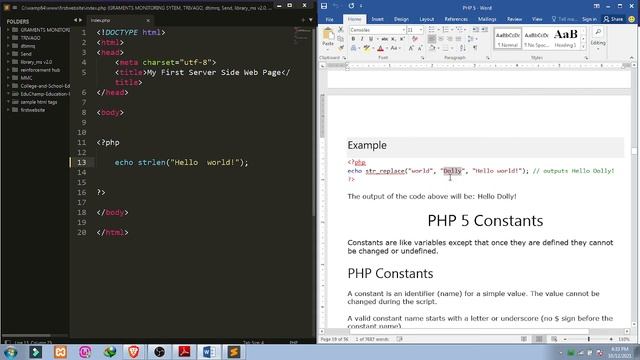Viewport: 640px width, 360px height.
Task: Click the Numbering list icon
Action: pos(446,29)
